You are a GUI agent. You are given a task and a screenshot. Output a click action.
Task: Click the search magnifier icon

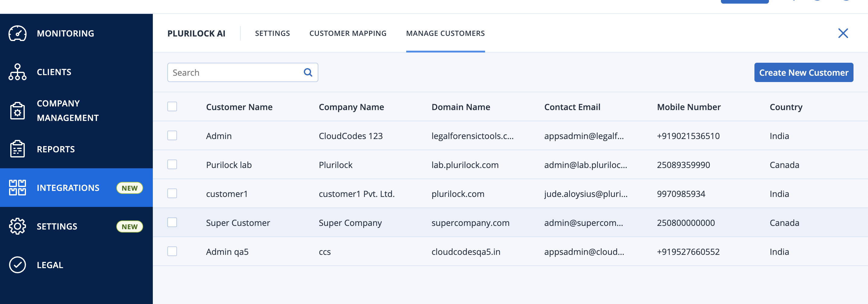[308, 72]
